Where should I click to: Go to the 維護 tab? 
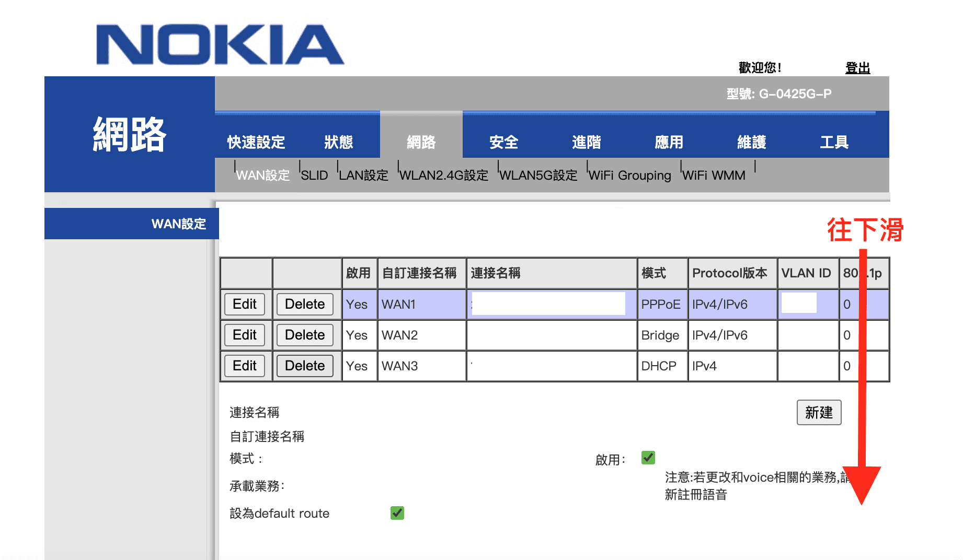[752, 142]
